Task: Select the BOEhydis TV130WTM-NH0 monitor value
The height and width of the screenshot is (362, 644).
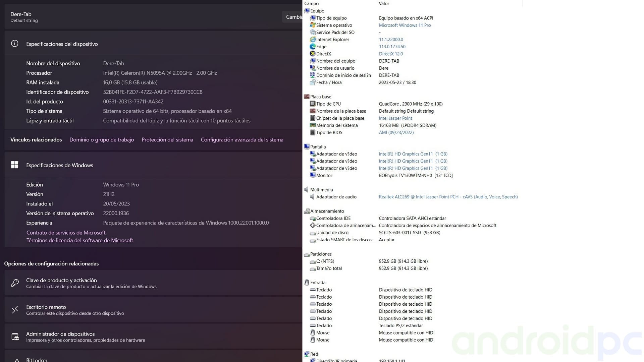Action: click(416, 175)
